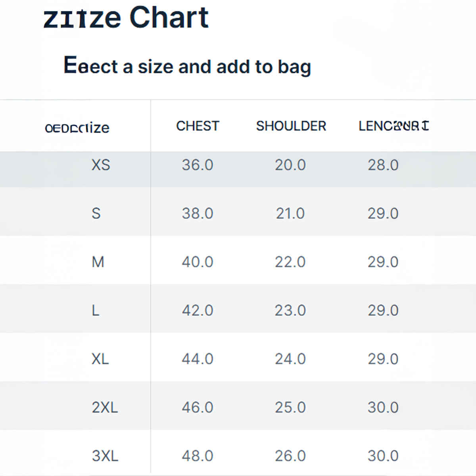Click length value 28.0 for XS
This screenshot has width=476, height=476.
[x=383, y=165]
